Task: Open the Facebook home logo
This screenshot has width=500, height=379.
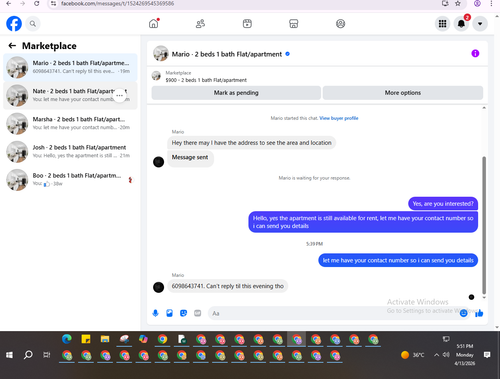Action: coord(14,24)
